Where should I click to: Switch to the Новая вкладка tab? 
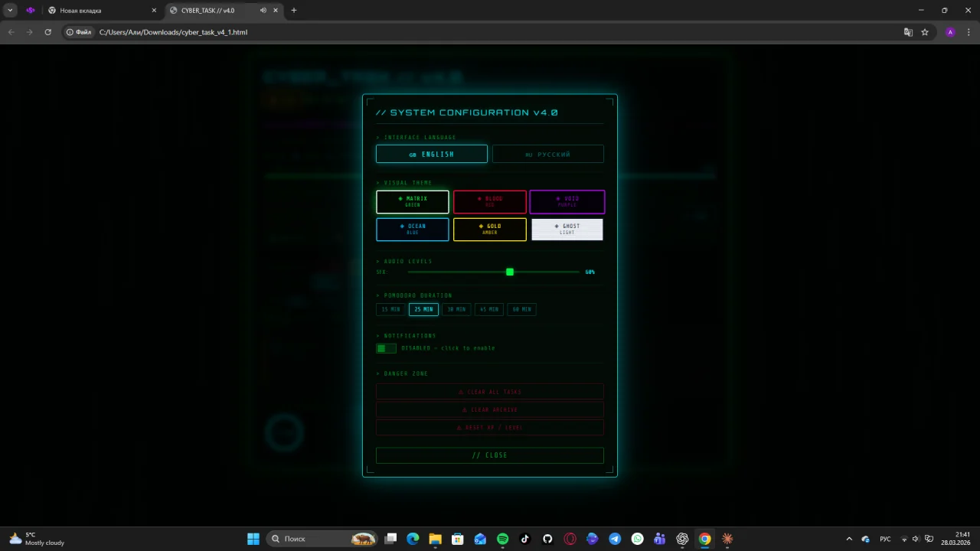pos(101,11)
